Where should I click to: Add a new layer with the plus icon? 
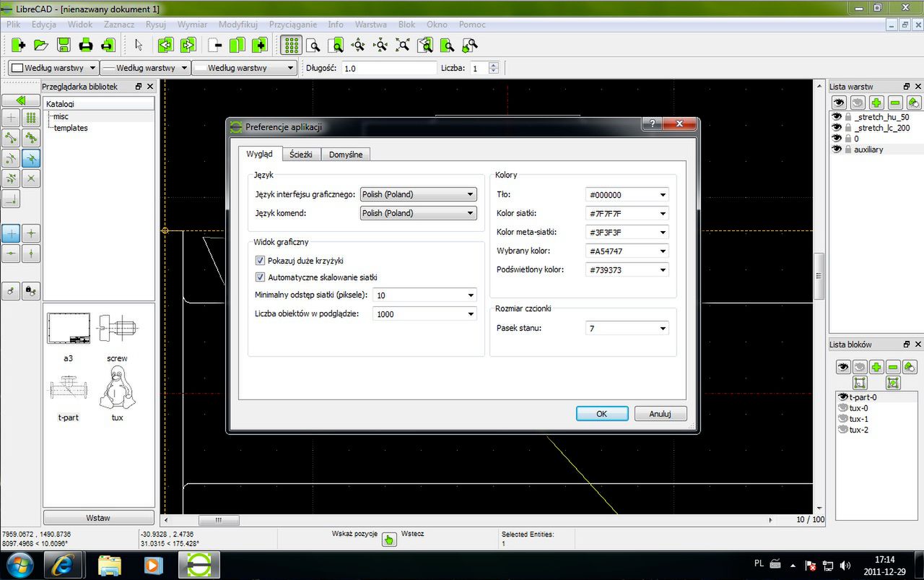pyautogui.click(x=876, y=103)
